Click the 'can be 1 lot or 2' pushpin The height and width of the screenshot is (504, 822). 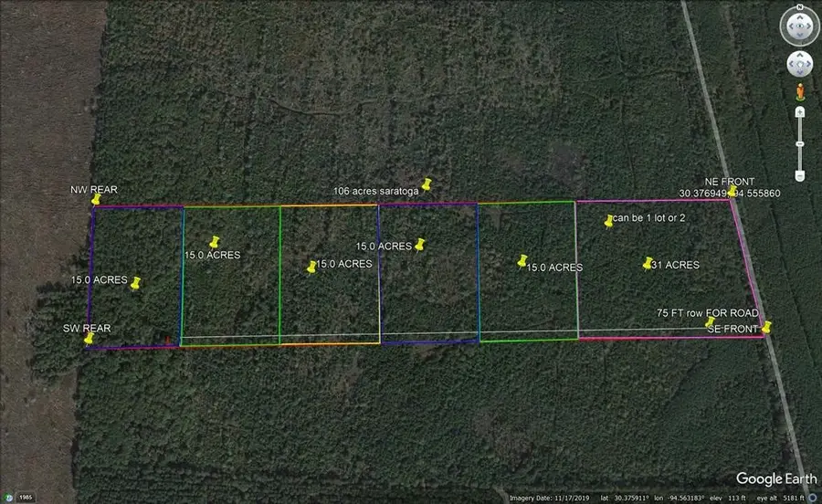point(608,222)
